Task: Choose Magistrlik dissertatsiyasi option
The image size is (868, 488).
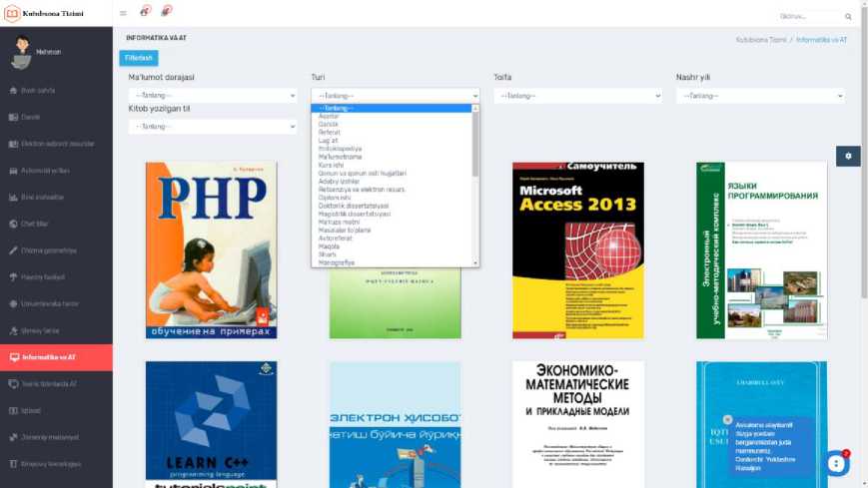Action: pyautogui.click(x=392, y=215)
